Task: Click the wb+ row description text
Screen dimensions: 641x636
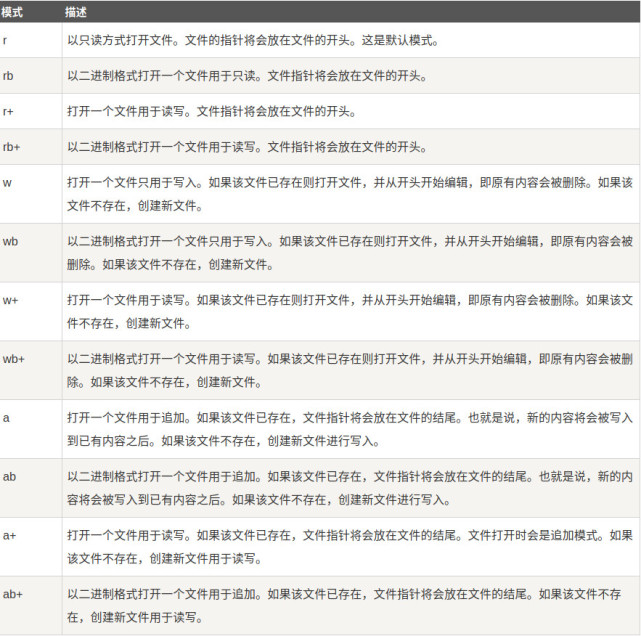Action: (350, 371)
